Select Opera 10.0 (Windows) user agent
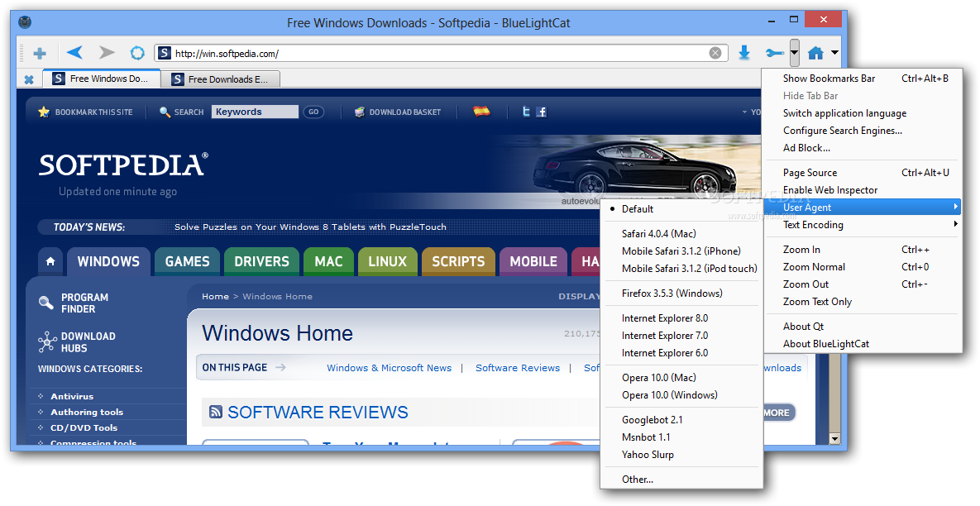The image size is (980, 506). (682, 395)
